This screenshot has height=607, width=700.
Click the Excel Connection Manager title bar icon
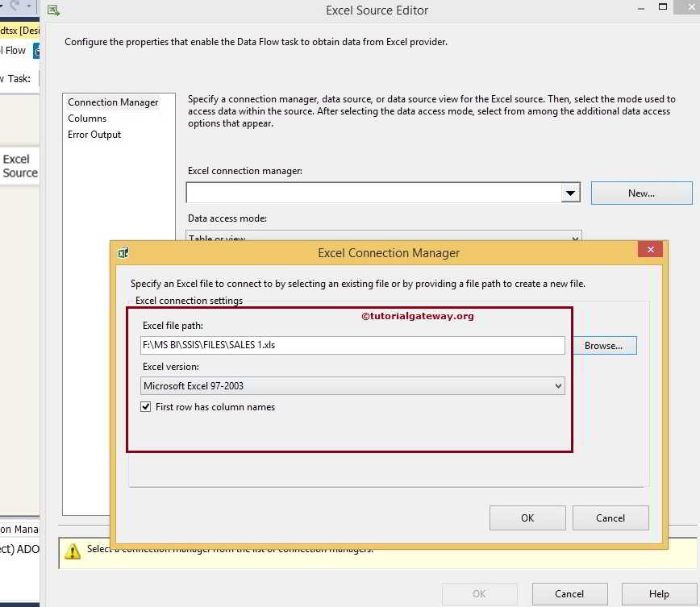point(123,252)
